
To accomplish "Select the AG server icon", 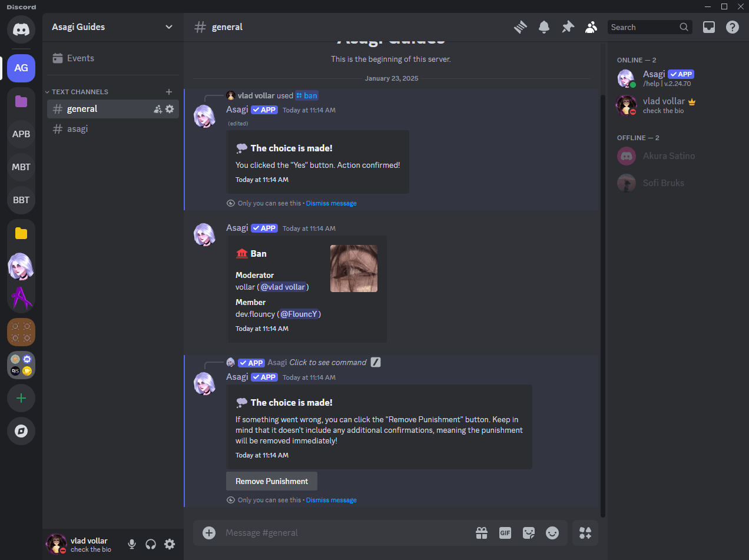I will click(x=21, y=68).
